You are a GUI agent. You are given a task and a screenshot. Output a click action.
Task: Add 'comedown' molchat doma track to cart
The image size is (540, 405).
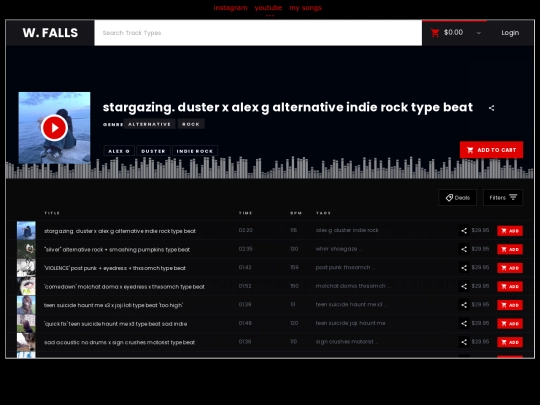(x=510, y=287)
